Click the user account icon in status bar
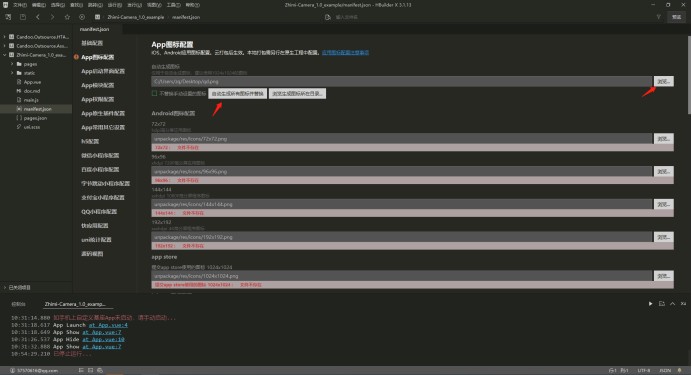This screenshot has height=375, width=692. pyautogui.click(x=12, y=371)
